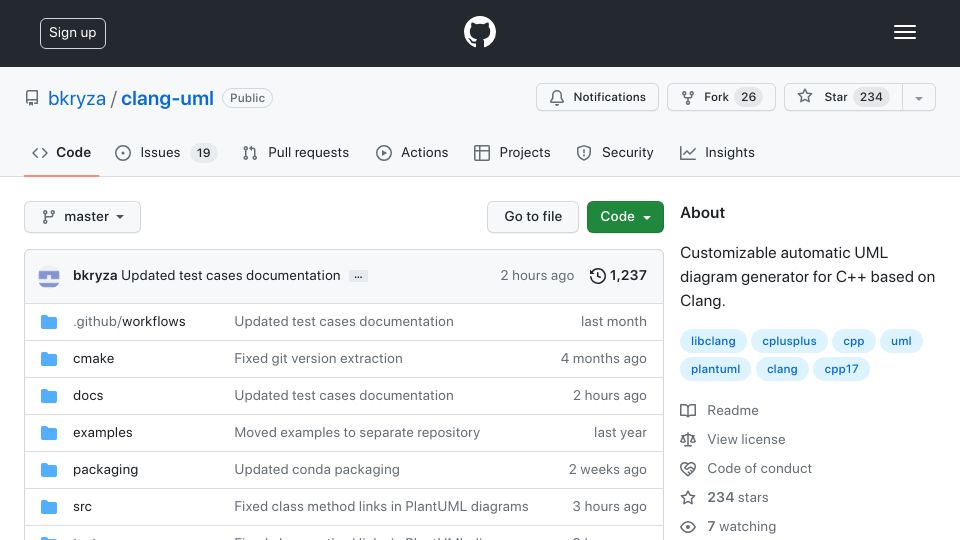Open the 234 stars link

pos(738,497)
